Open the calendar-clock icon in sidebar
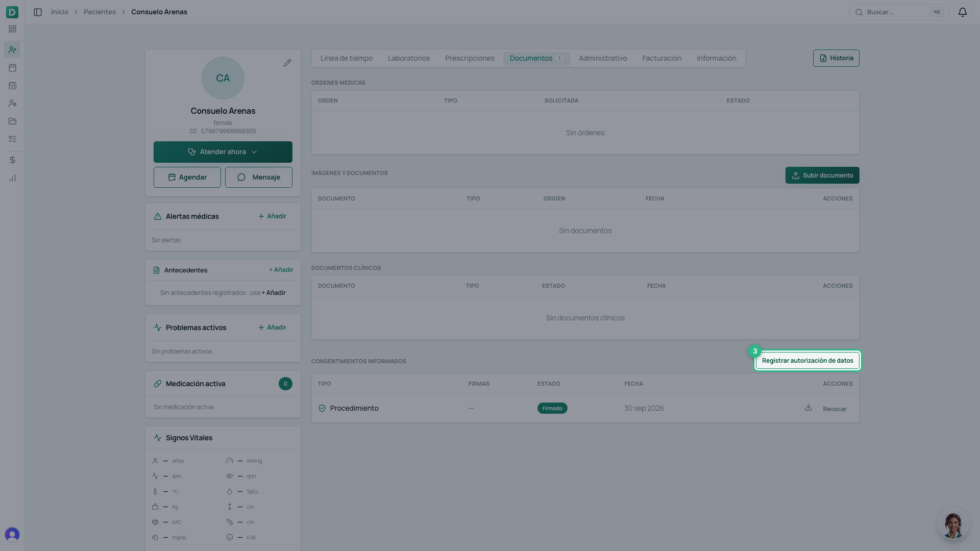980x551 pixels. (12, 86)
